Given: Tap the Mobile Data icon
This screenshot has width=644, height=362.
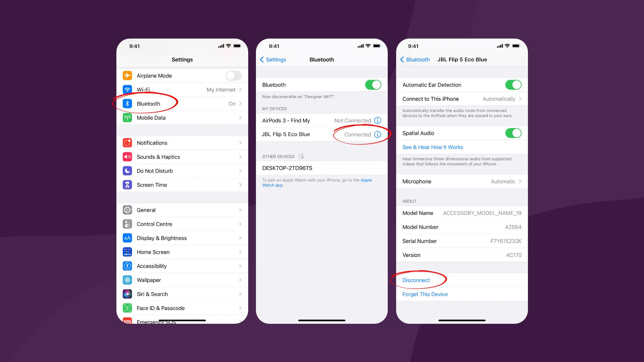Looking at the screenshot, I should pos(128,117).
